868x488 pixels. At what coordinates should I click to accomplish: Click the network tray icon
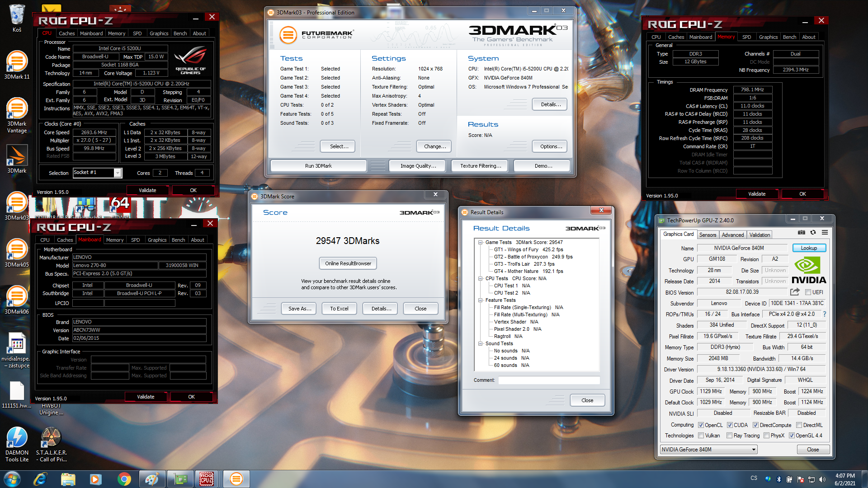(811, 479)
